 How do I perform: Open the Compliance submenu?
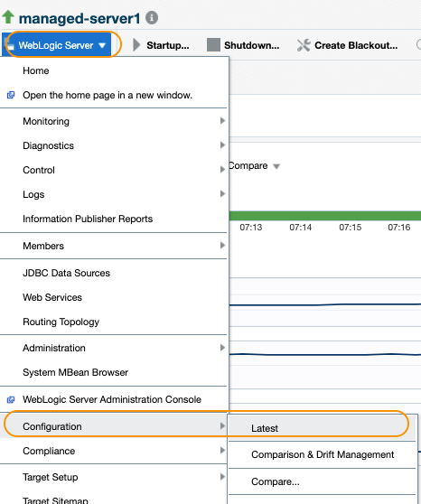pos(114,451)
